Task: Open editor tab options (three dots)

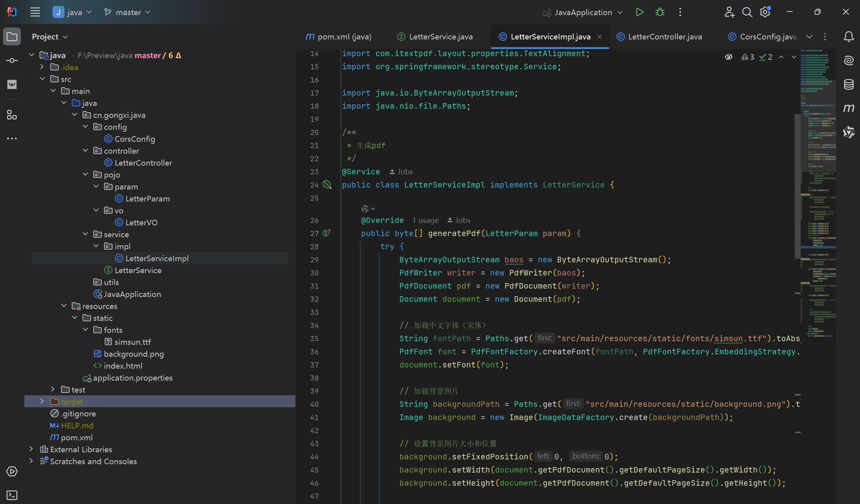Action: [x=825, y=37]
